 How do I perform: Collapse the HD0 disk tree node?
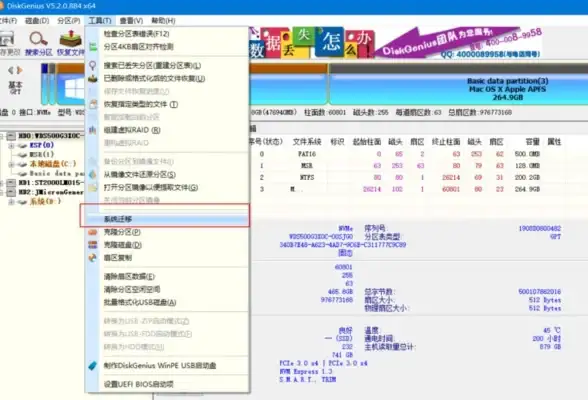click(x=2, y=136)
